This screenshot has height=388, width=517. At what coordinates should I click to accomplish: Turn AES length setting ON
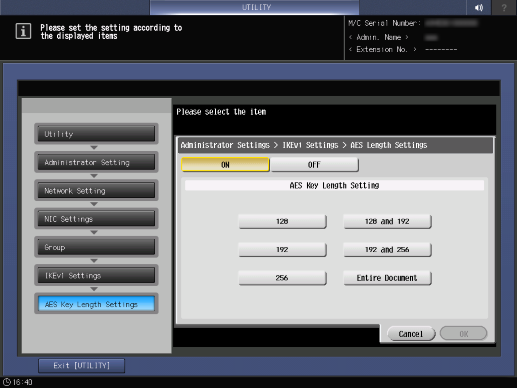pos(225,165)
